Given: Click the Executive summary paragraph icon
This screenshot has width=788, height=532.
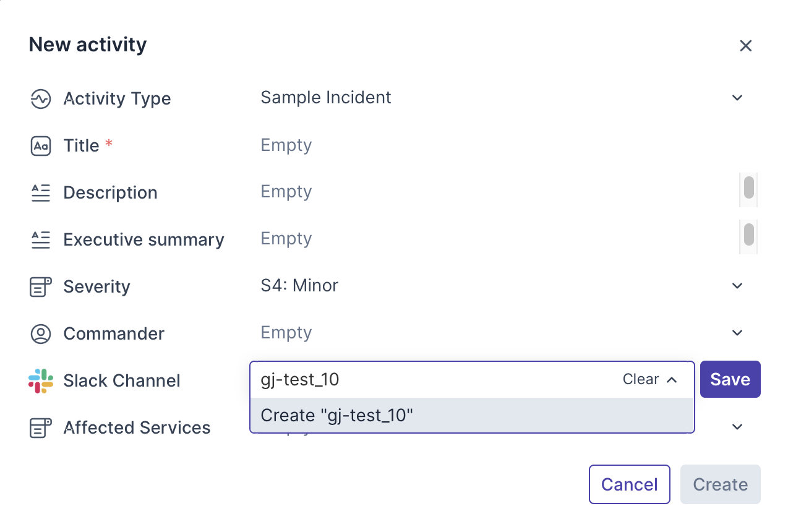Looking at the screenshot, I should coord(41,240).
